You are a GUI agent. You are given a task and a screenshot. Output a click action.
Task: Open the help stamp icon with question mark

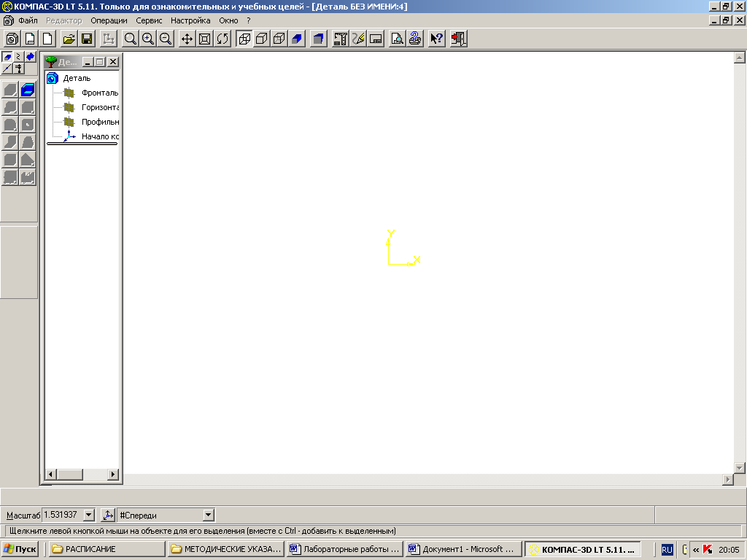pos(414,39)
